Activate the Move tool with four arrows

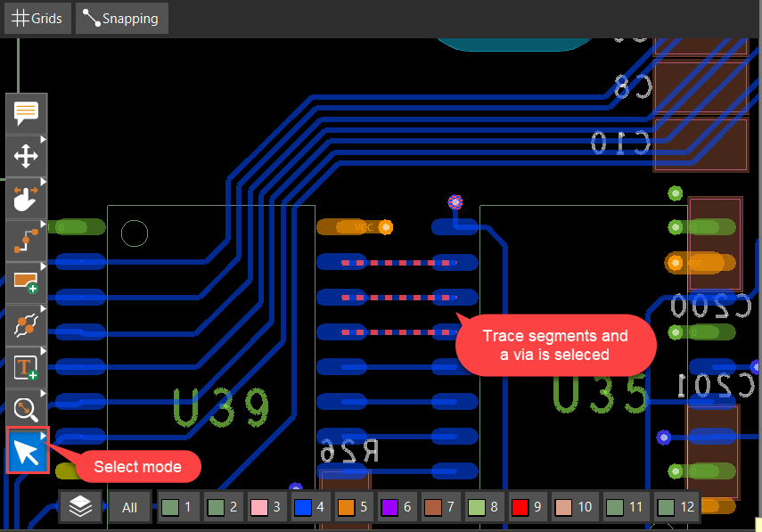[x=26, y=157]
